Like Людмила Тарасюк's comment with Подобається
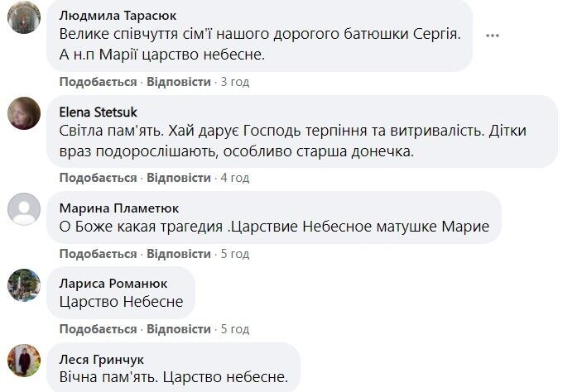 tap(98, 82)
